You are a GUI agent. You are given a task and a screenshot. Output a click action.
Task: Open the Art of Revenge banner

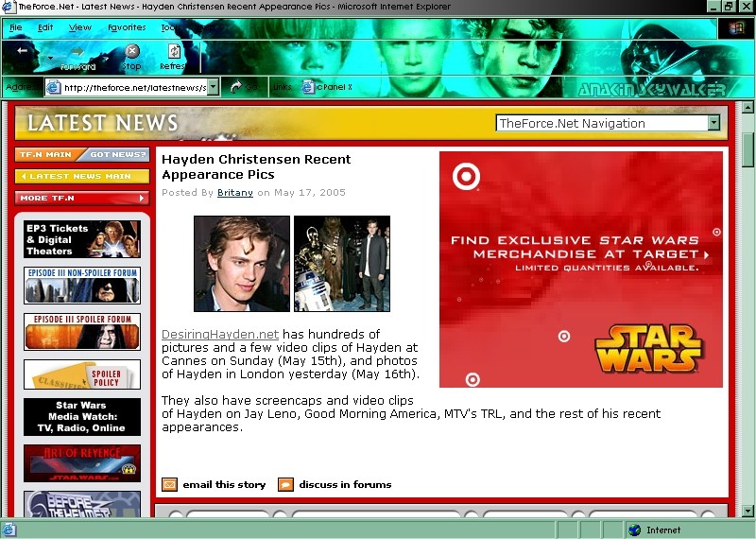(82, 463)
